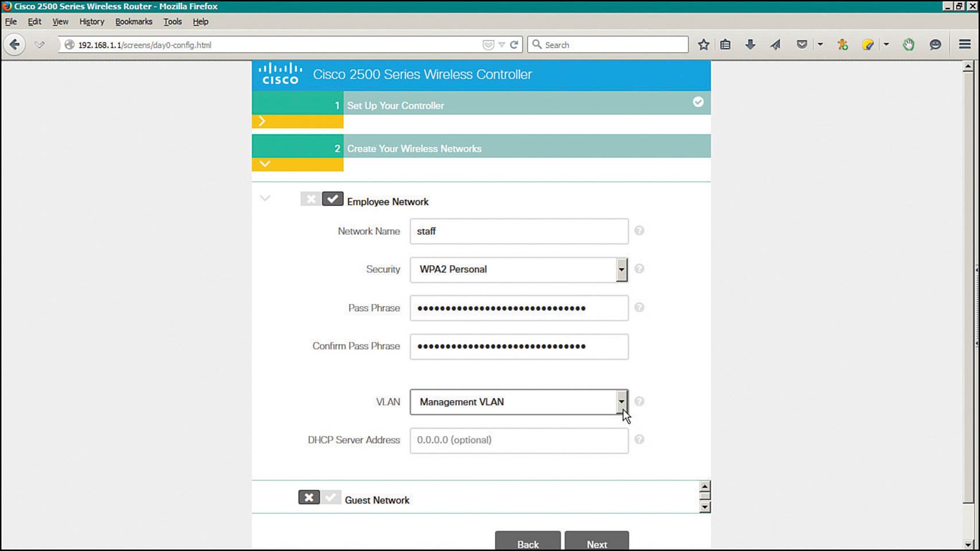980x551 pixels.
Task: Open the History menu
Action: [x=92, y=21]
